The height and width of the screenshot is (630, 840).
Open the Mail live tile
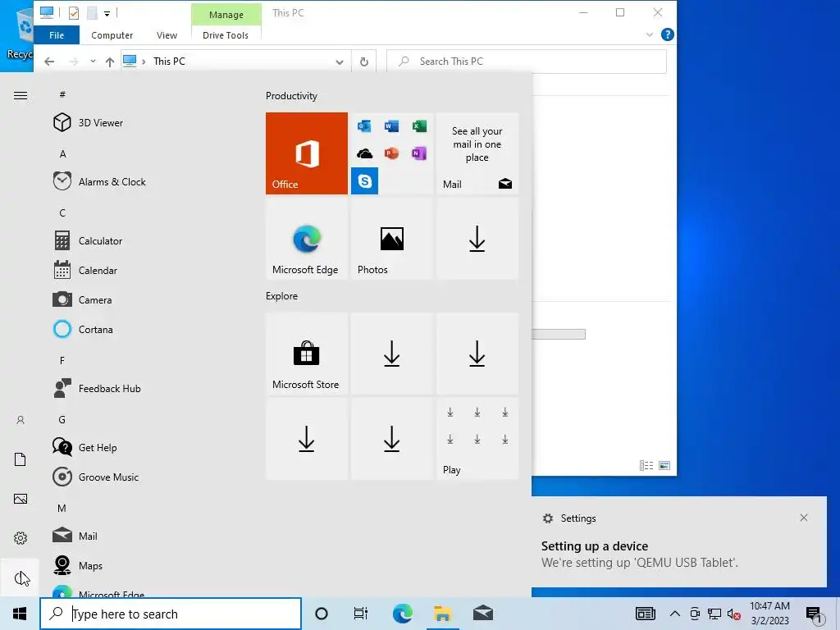[x=477, y=153]
